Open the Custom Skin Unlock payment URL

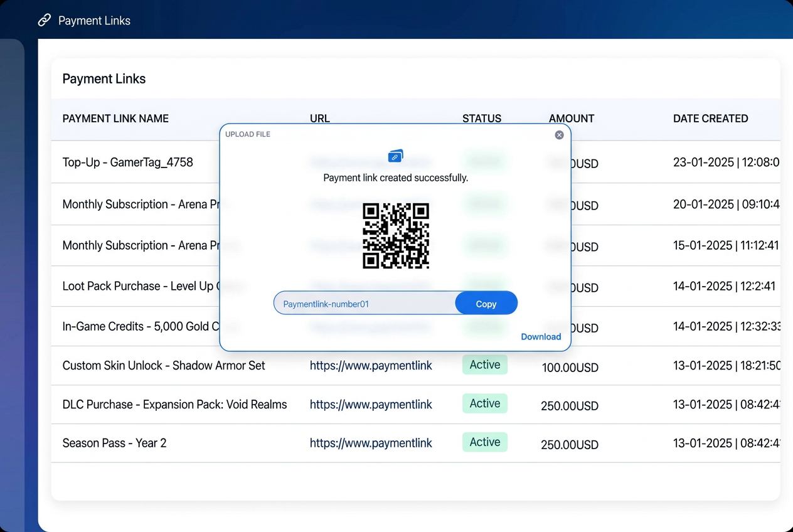(371, 366)
